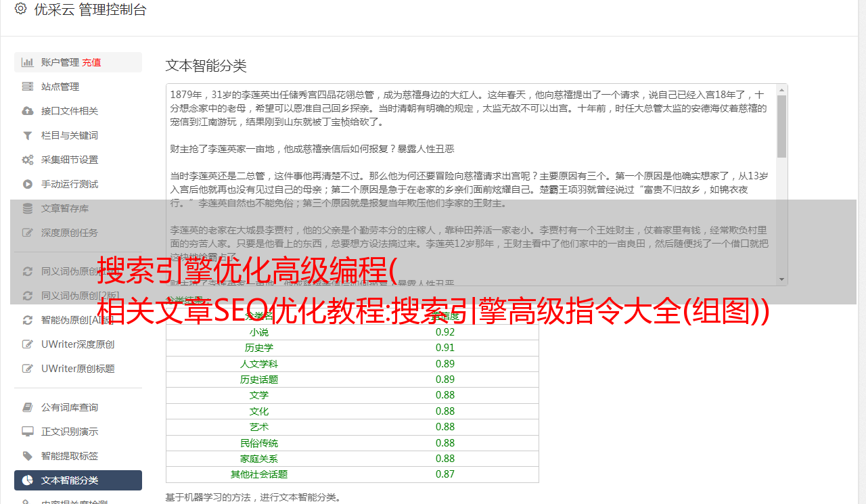This screenshot has width=866, height=504.
Task: Click the database icon for 文章暂存库
Action: point(28,208)
